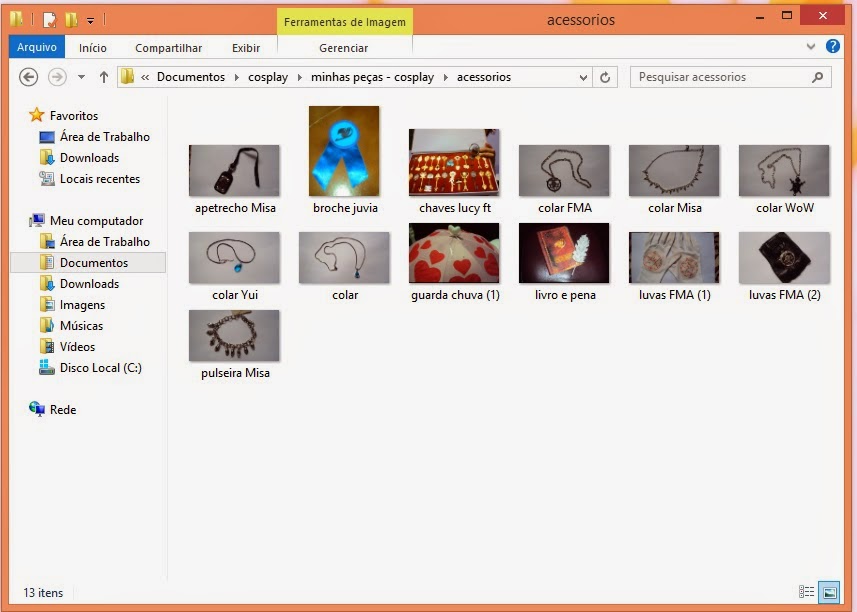Click the Up one level arrow
Image resolution: width=857 pixels, height=612 pixels.
click(104, 77)
